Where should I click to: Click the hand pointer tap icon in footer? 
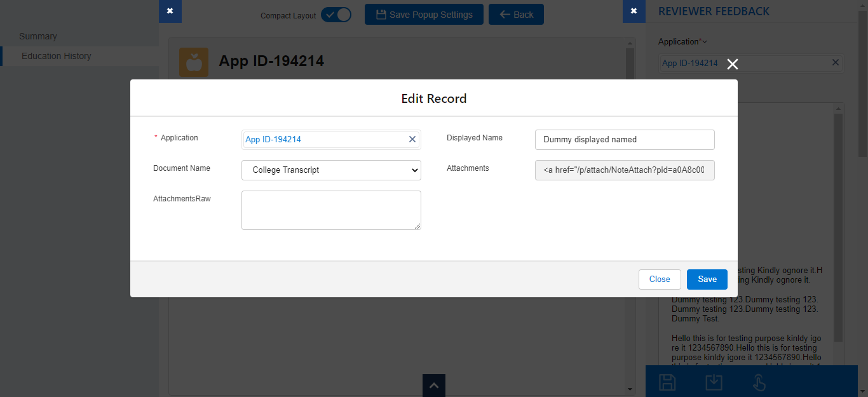[x=759, y=382]
